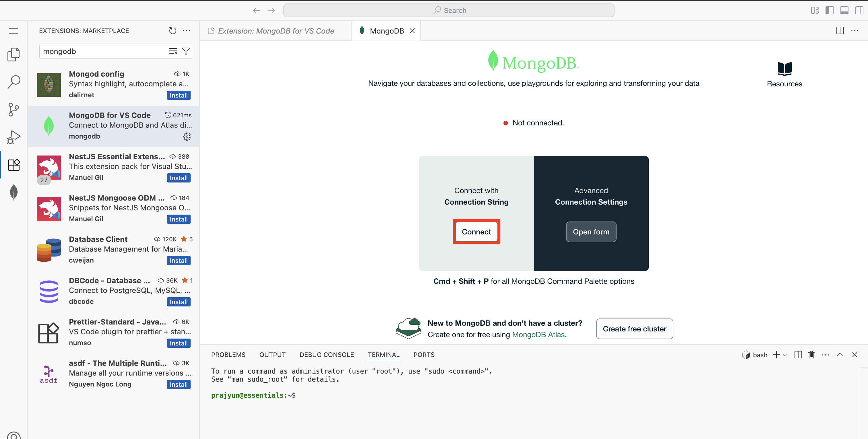Open the asdf extension title

pyautogui.click(x=118, y=363)
